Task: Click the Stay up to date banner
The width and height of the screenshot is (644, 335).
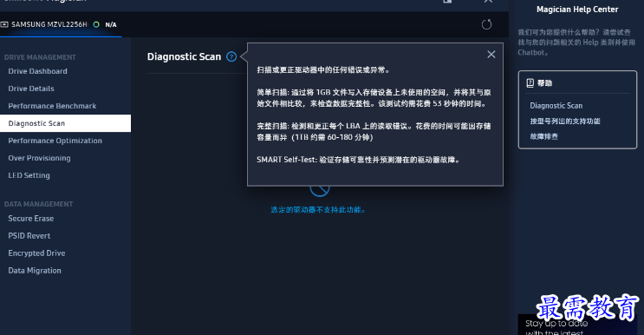Action: 577,325
